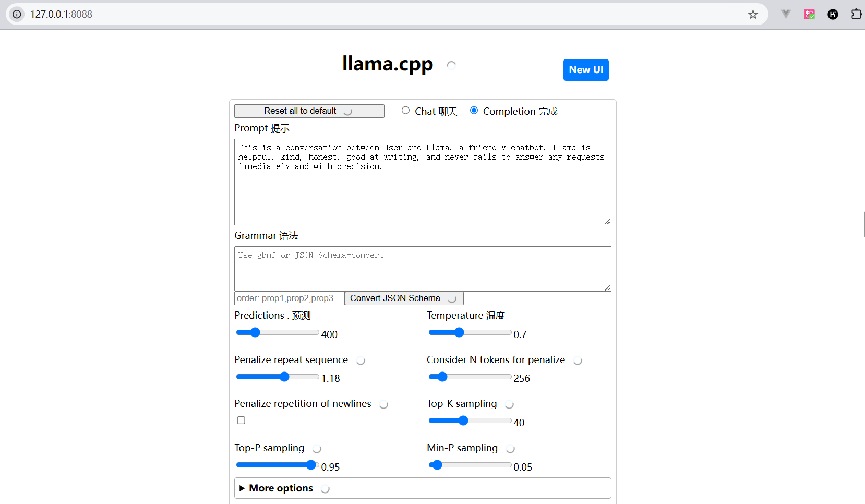Click Reset all to default button

tap(309, 111)
